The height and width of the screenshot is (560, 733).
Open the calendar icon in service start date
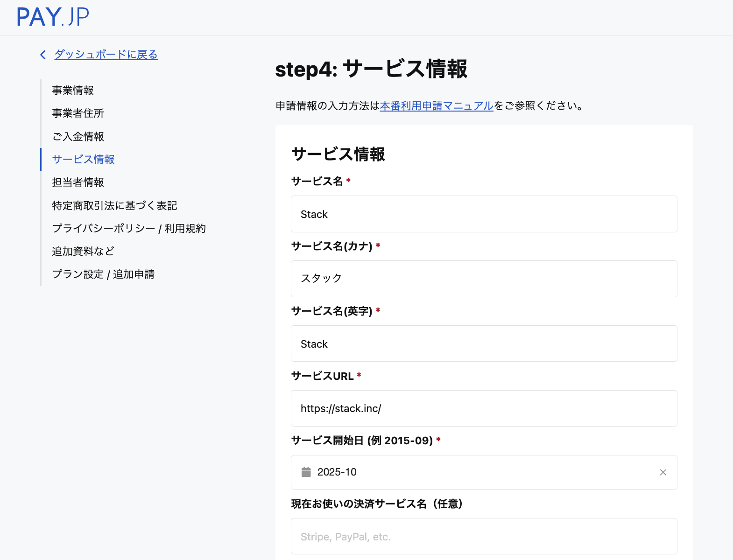pos(306,472)
